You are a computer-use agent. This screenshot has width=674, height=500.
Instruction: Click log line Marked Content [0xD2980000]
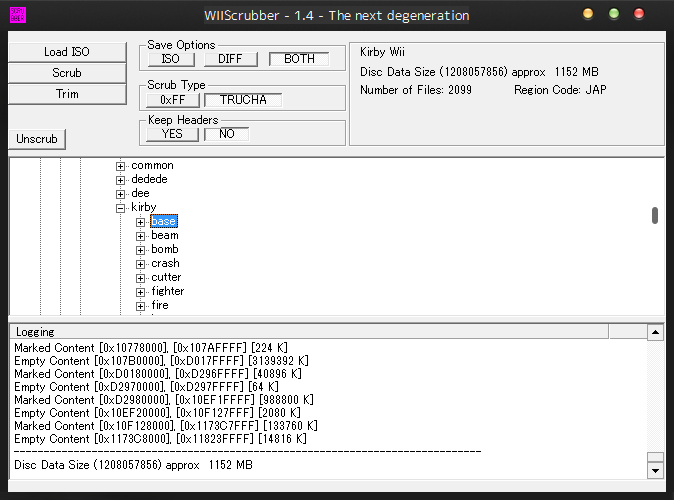click(x=164, y=400)
